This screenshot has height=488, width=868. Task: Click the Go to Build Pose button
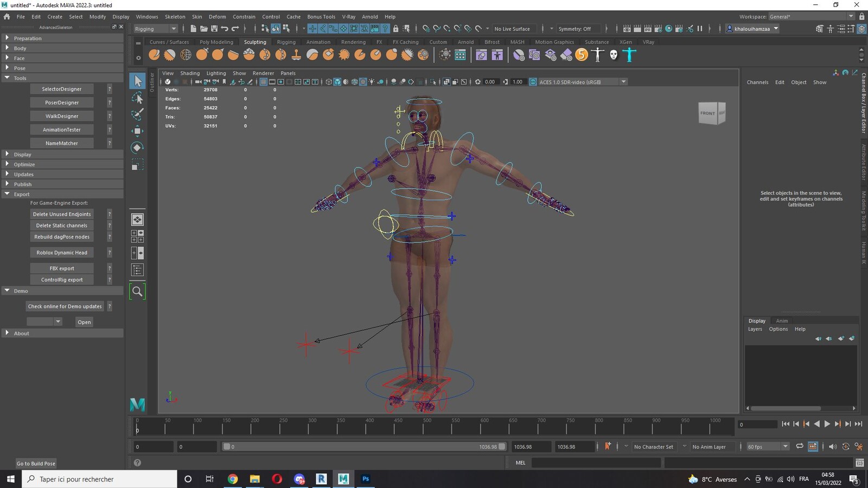point(36,464)
